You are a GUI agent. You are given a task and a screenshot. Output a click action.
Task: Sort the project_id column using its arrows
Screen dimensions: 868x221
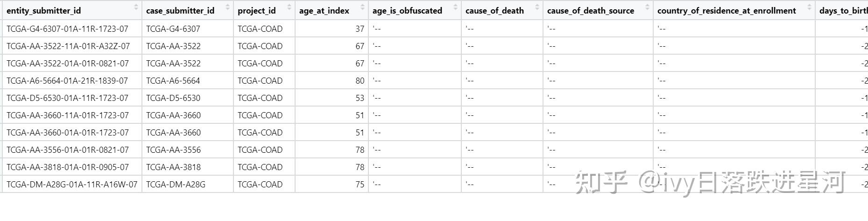coord(289,7)
